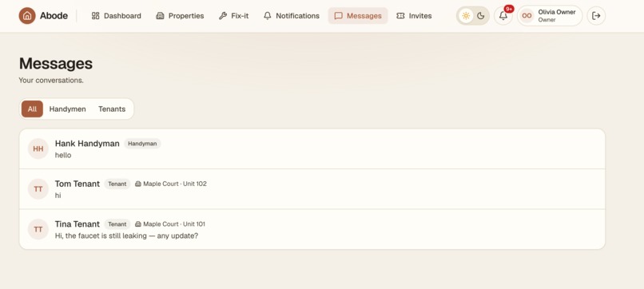
Task: Click the bell icon with 9+ badge
Action: [503, 16]
